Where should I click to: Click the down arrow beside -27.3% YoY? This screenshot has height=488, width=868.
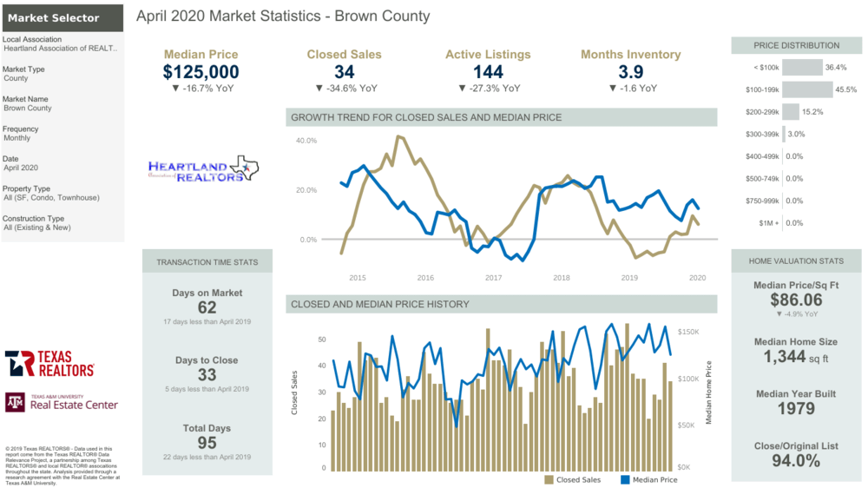pyautogui.click(x=463, y=89)
